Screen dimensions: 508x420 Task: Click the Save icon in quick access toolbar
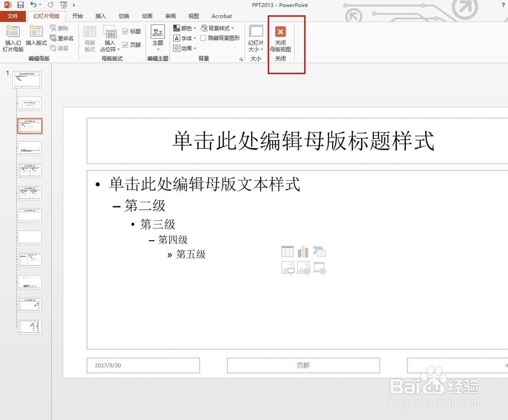pyautogui.click(x=20, y=5)
